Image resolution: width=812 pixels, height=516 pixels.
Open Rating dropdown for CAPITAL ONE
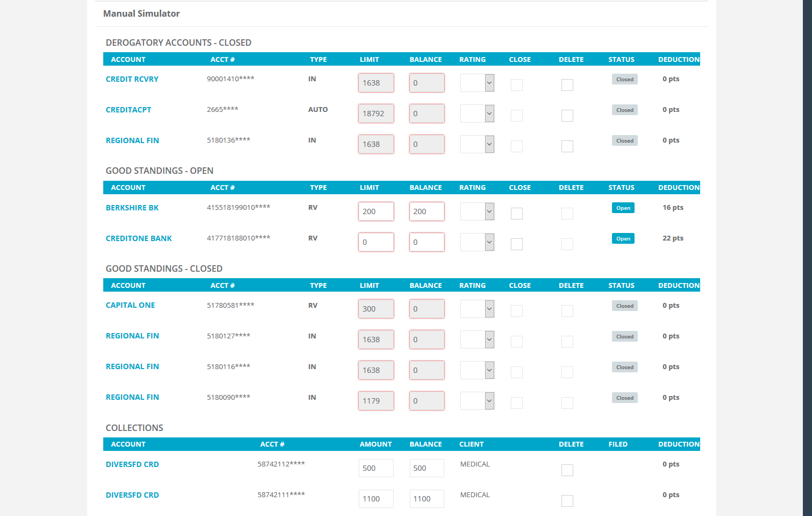477,309
